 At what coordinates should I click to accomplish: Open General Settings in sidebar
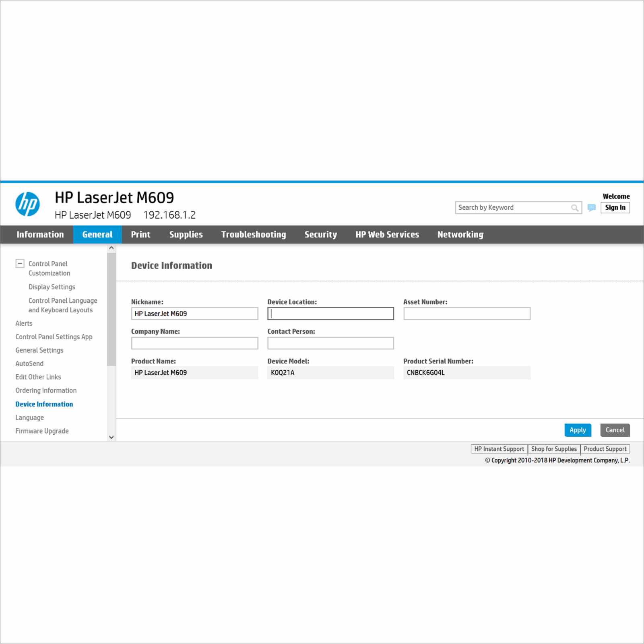tap(39, 350)
